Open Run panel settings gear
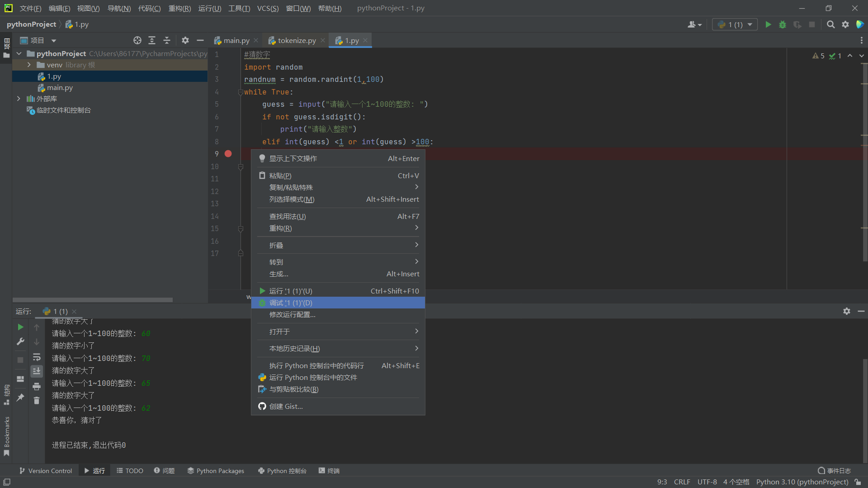 coord(847,311)
